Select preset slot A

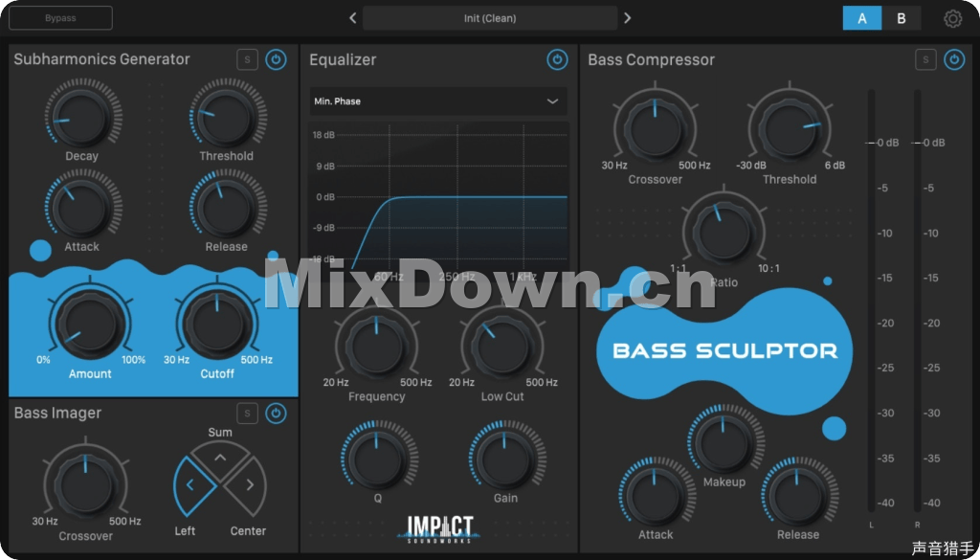click(x=862, y=18)
